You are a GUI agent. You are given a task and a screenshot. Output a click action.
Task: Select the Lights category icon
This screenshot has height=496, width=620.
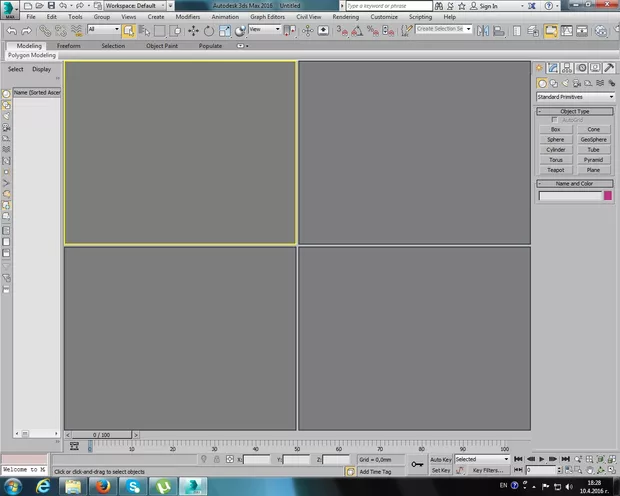pos(566,83)
